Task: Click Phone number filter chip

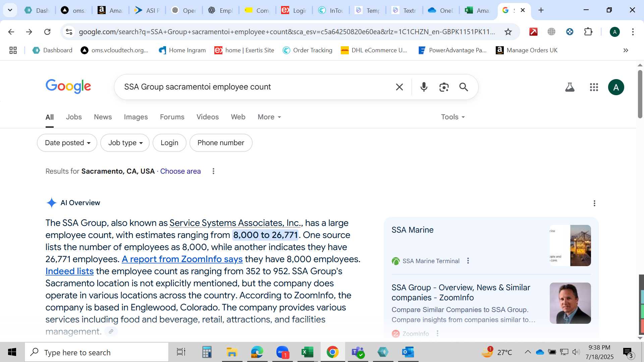Action: 221,143
